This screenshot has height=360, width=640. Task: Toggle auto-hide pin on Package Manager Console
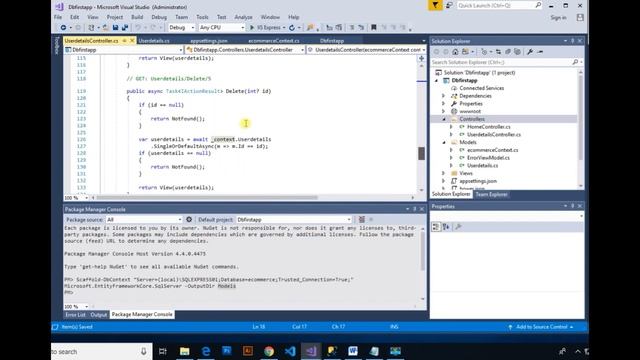(414, 209)
